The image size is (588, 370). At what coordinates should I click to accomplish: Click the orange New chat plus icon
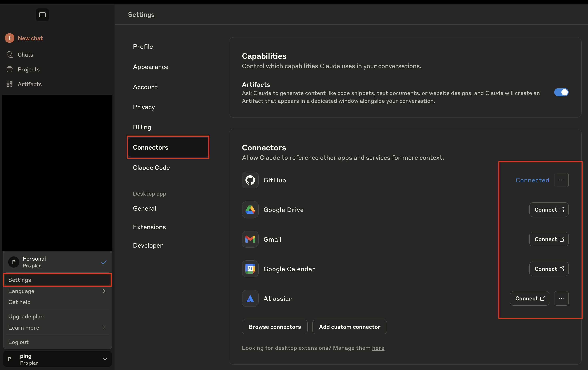click(10, 38)
